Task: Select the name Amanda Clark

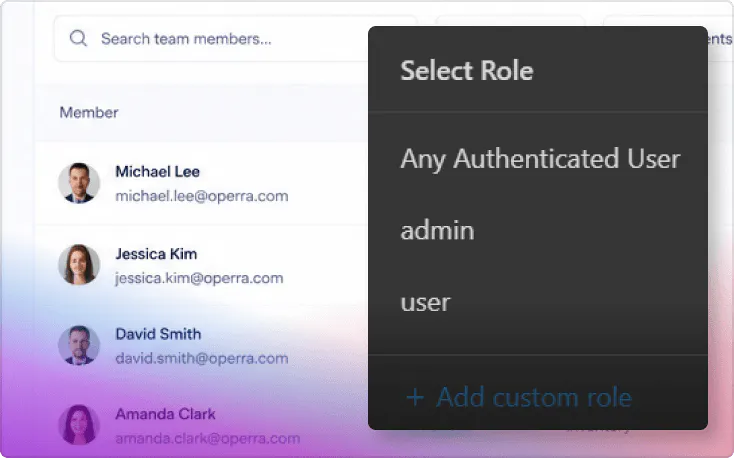Action: click(x=165, y=414)
